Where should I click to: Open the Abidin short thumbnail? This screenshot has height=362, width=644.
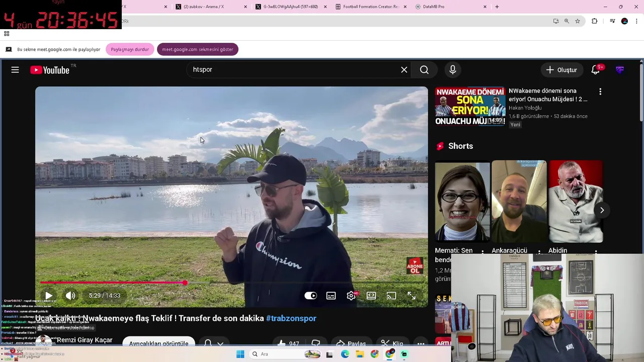tap(576, 201)
